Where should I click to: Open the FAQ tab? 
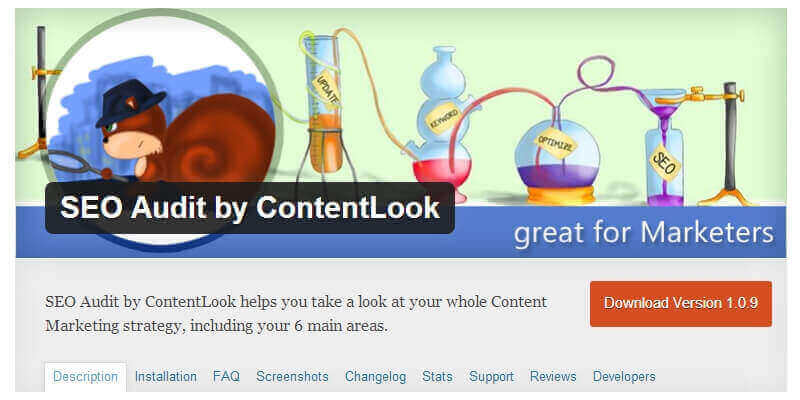coord(227,377)
